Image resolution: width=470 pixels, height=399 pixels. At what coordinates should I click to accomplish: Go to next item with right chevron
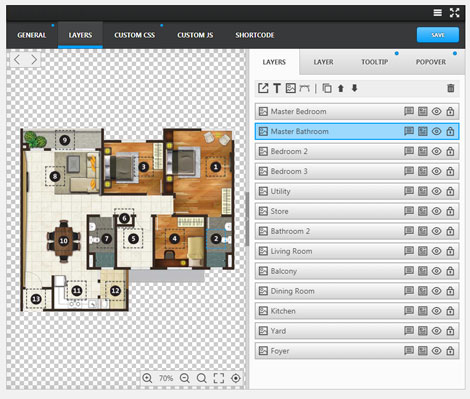point(34,60)
